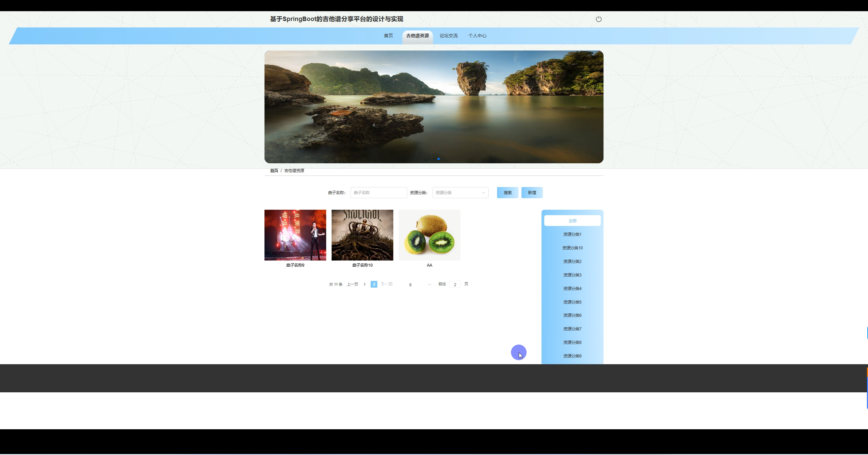Switch to the 论坛交流 tab
868x455 pixels.
coord(448,36)
